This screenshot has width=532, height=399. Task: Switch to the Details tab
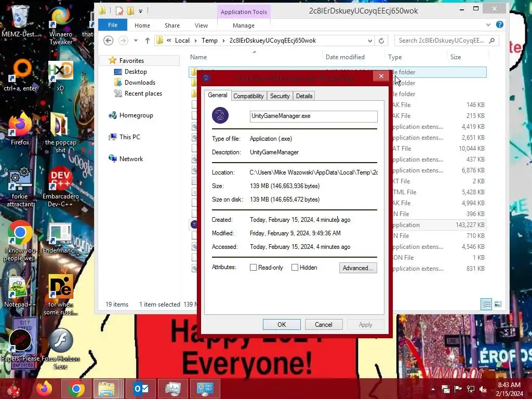pyautogui.click(x=304, y=96)
